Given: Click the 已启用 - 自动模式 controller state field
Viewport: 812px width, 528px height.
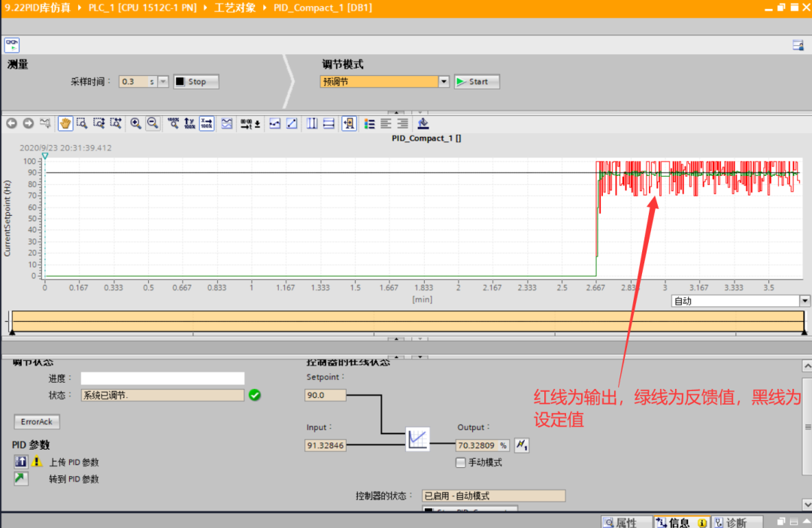Looking at the screenshot, I should [493, 496].
